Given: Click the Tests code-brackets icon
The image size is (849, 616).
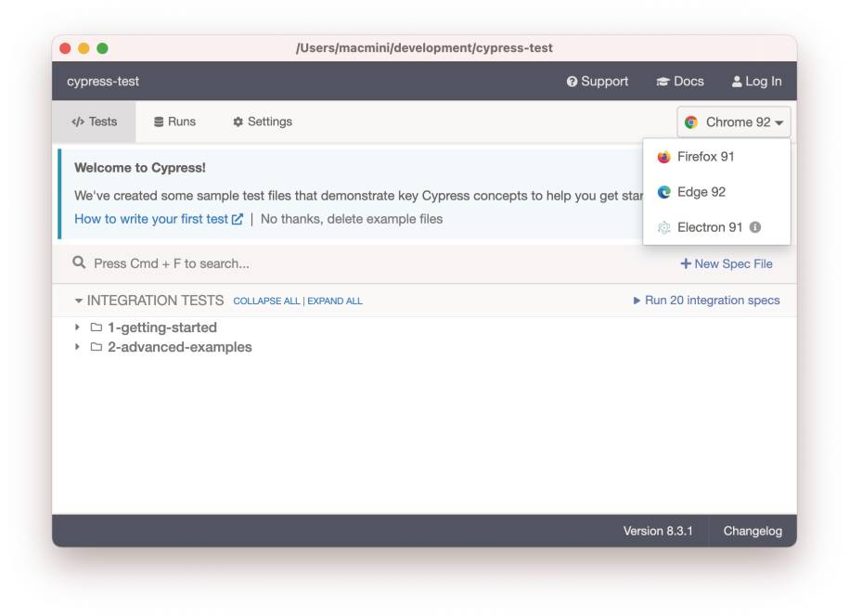Looking at the screenshot, I should pos(78,122).
